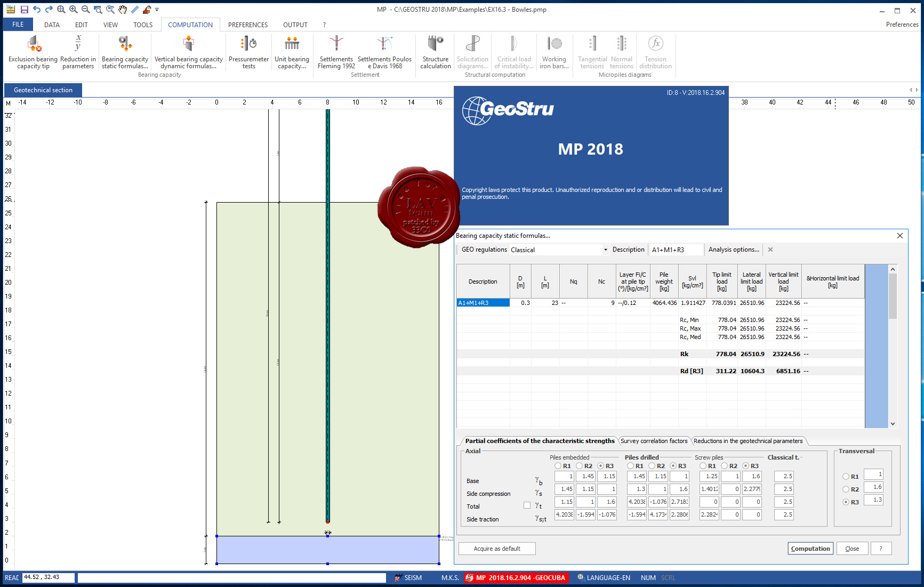This screenshot has height=587, width=924.
Task: Open Vertical bearing capacity dynamic formulas
Action: tap(188, 52)
